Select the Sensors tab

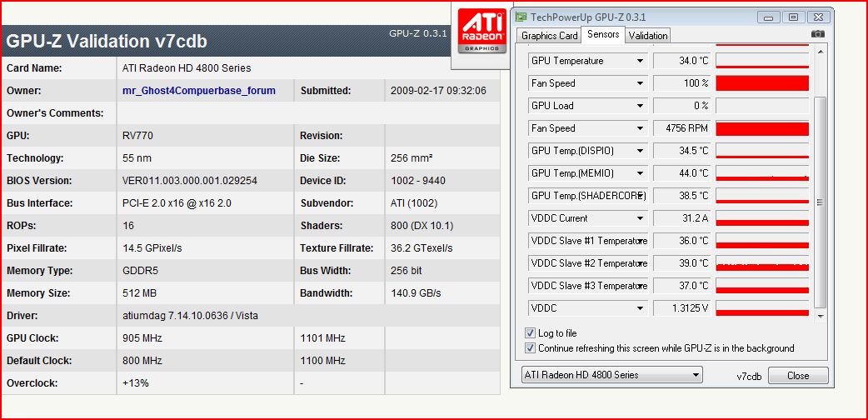pyautogui.click(x=603, y=34)
